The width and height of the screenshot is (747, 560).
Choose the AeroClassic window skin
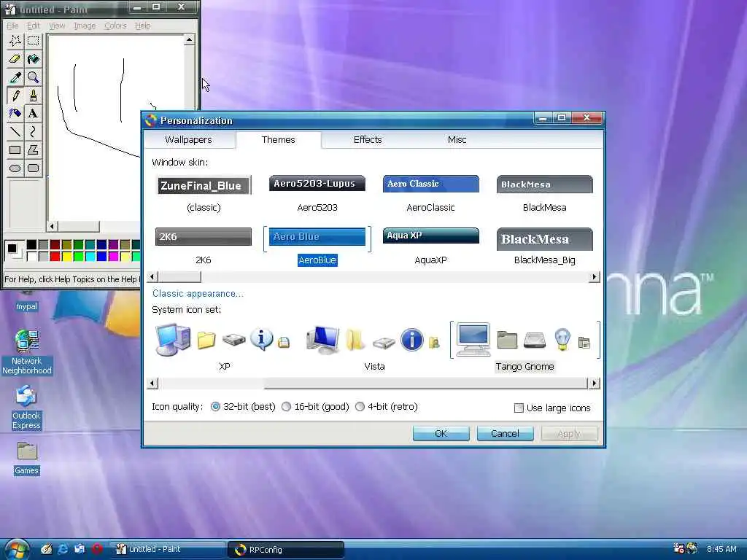coord(430,194)
